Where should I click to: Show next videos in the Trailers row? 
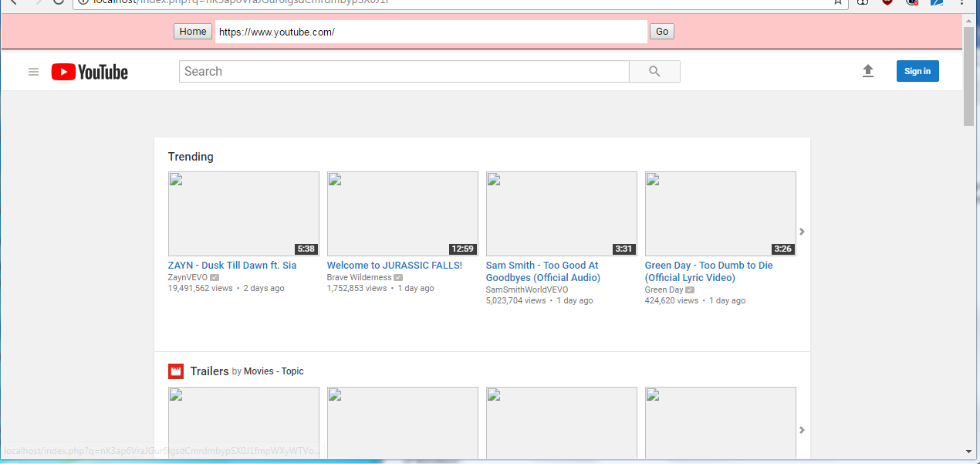(x=802, y=430)
